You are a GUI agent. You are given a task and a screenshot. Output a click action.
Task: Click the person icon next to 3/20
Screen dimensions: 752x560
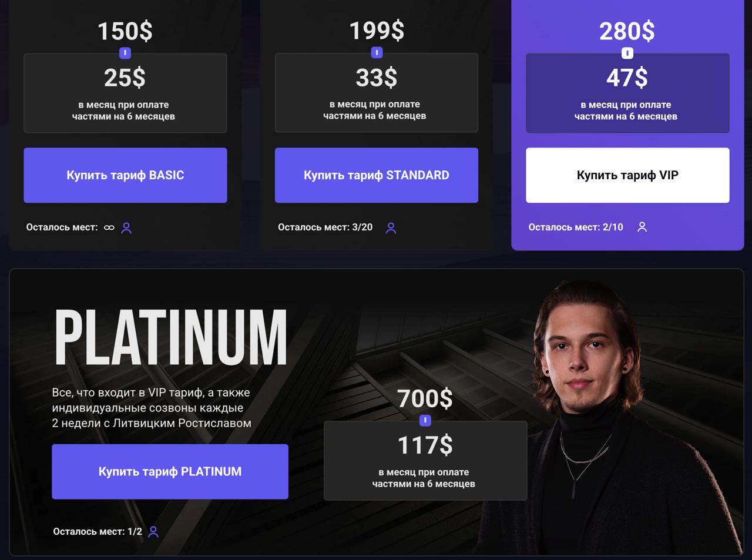[391, 228]
